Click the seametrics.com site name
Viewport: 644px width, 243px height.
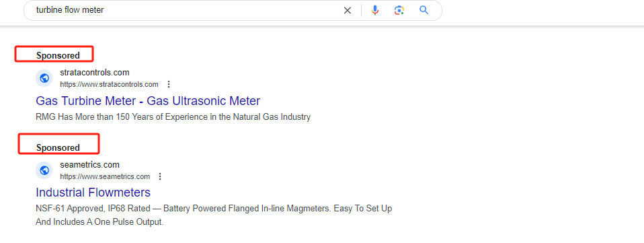click(x=89, y=165)
